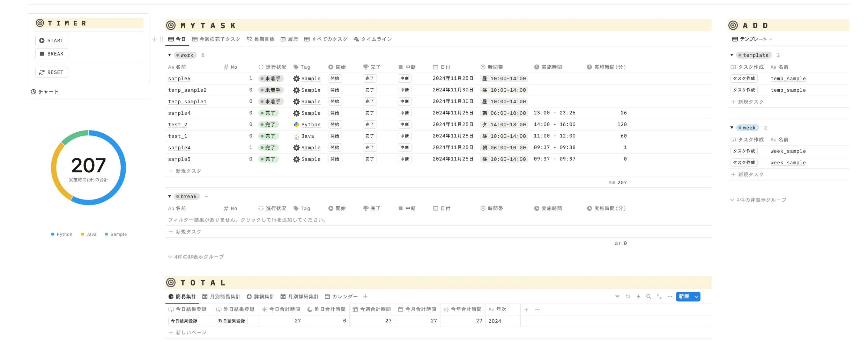The height and width of the screenshot is (343, 868).
Task: Click 新規タスク under work group
Action: pyautogui.click(x=185, y=171)
